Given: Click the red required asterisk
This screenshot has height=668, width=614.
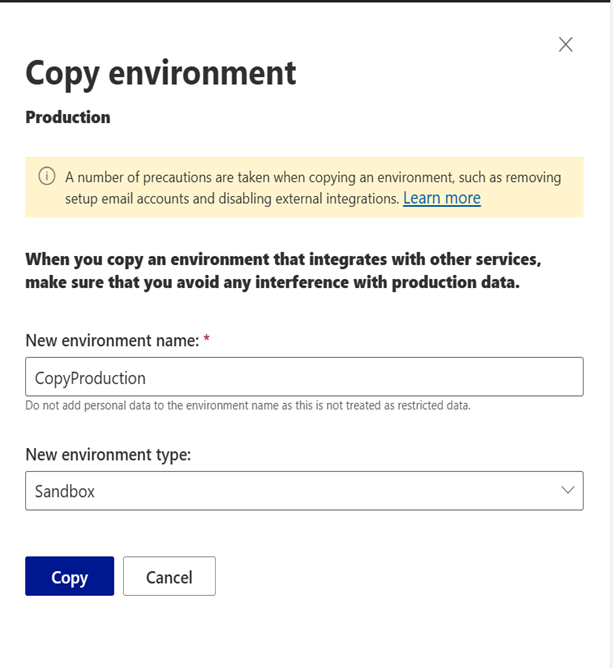Looking at the screenshot, I should 206,341.
